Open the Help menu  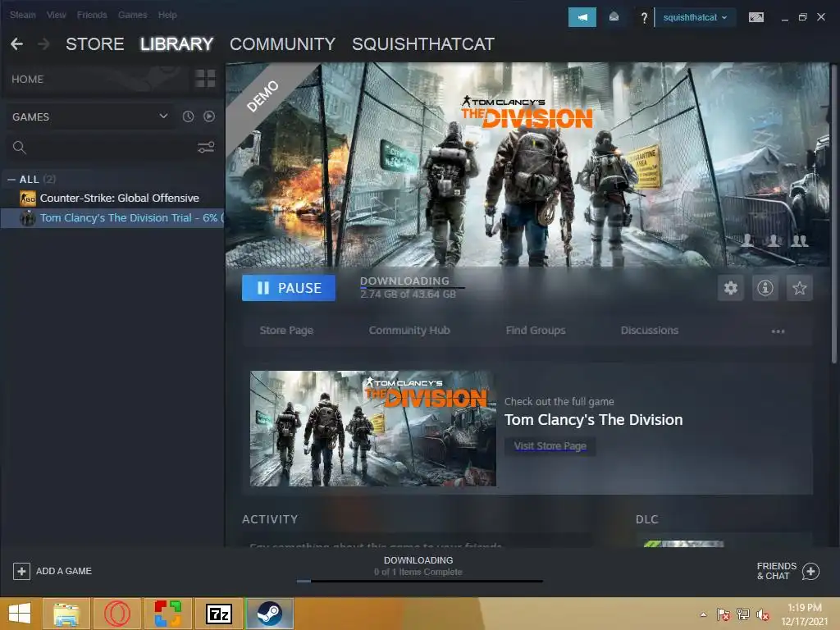167,15
